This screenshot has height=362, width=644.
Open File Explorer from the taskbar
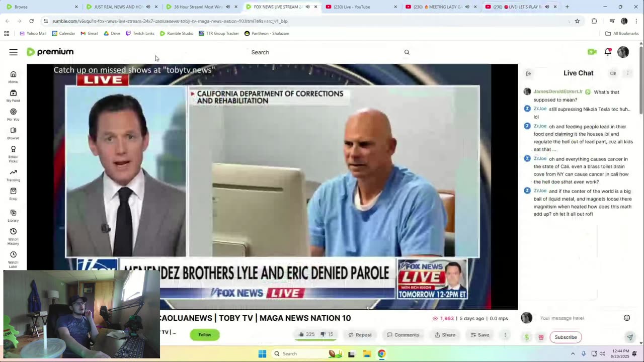pos(366,354)
